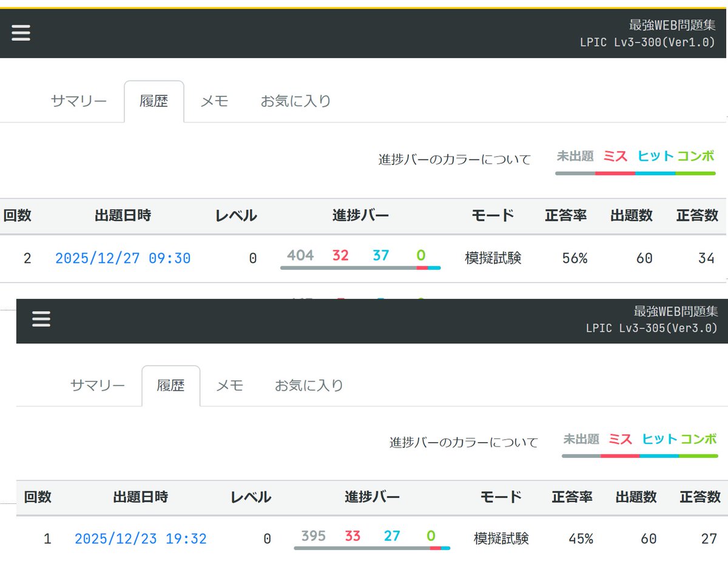Click 模擬試験 mode in 2025/12/27 row
728x581 pixels.
coord(493,258)
